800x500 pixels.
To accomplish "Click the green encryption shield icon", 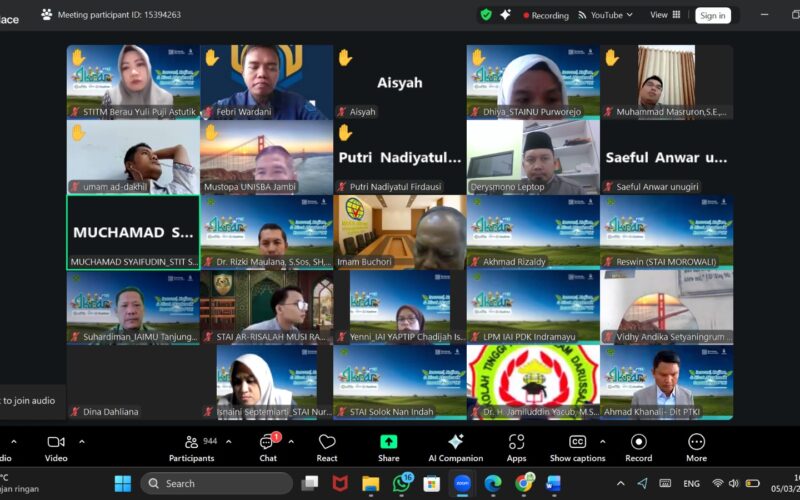I will click(x=486, y=15).
